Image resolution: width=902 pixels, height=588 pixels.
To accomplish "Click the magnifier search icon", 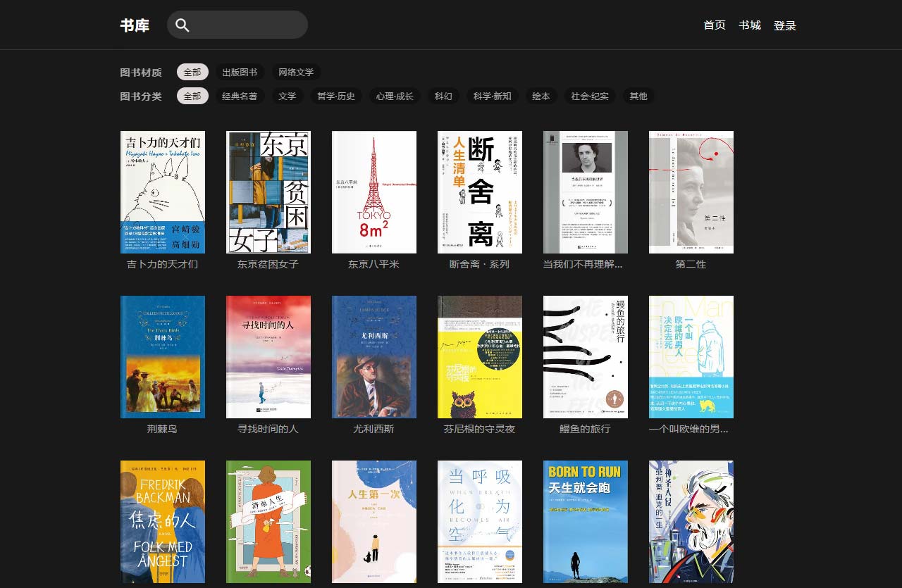I will 183,25.
